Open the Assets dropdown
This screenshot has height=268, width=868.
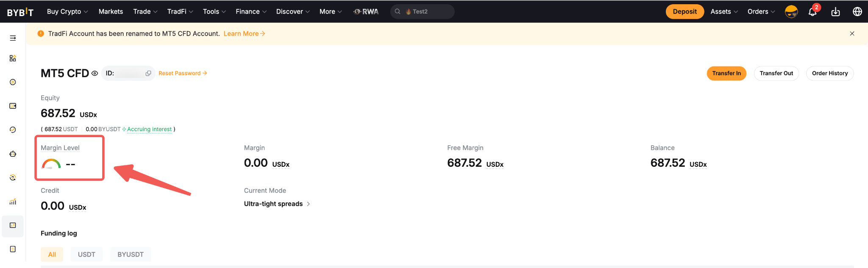tap(724, 11)
